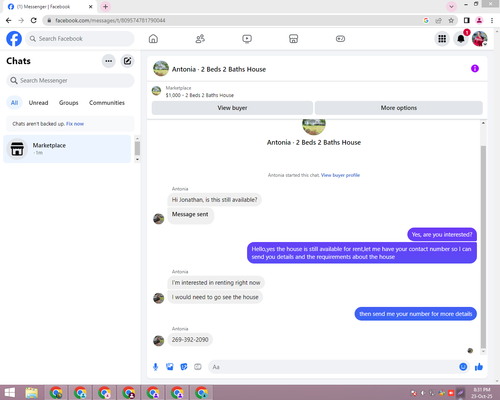Open a new browser tab
Viewport: 500px width, 400px height.
pyautogui.click(x=105, y=7)
